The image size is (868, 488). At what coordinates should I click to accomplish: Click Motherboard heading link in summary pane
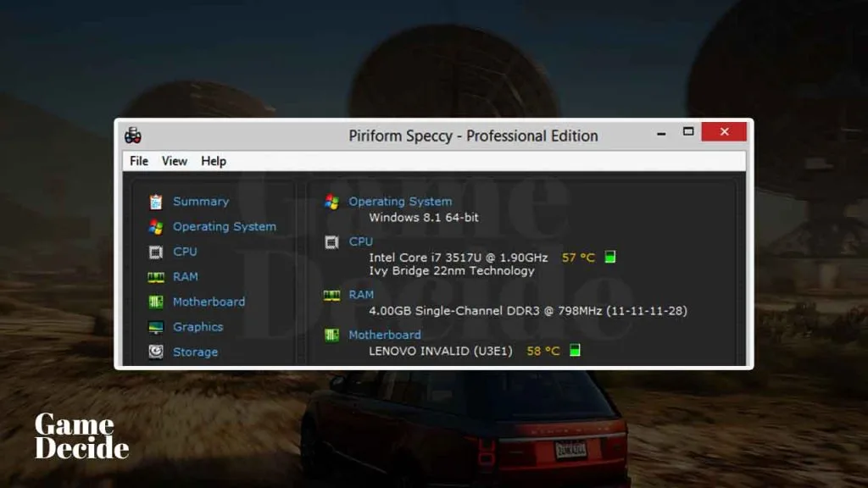tap(385, 335)
